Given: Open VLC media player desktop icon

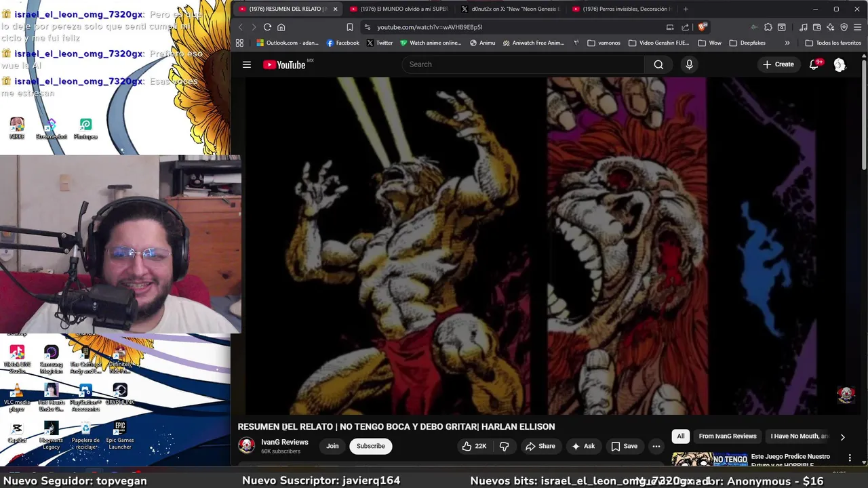Looking at the screenshot, I should [x=17, y=397].
